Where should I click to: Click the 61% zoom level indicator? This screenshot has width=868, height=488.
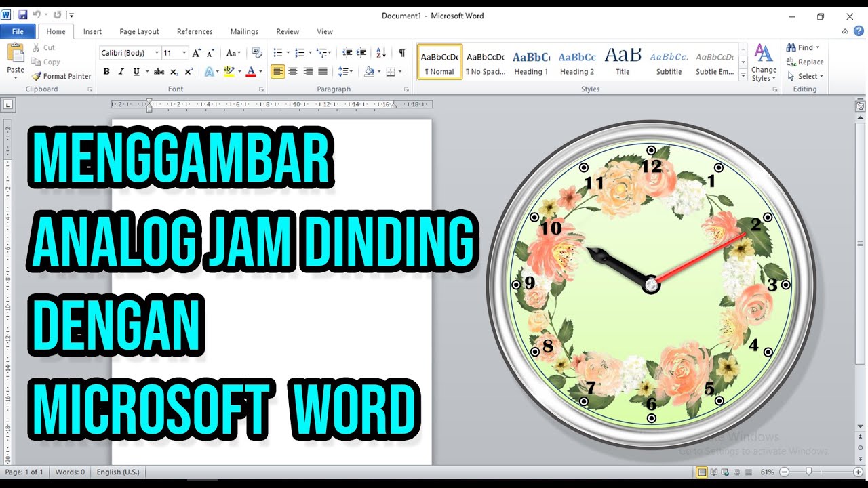pyautogui.click(x=768, y=472)
